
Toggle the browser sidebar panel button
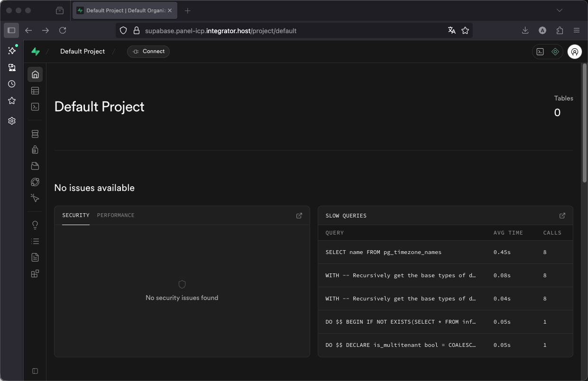(x=11, y=30)
